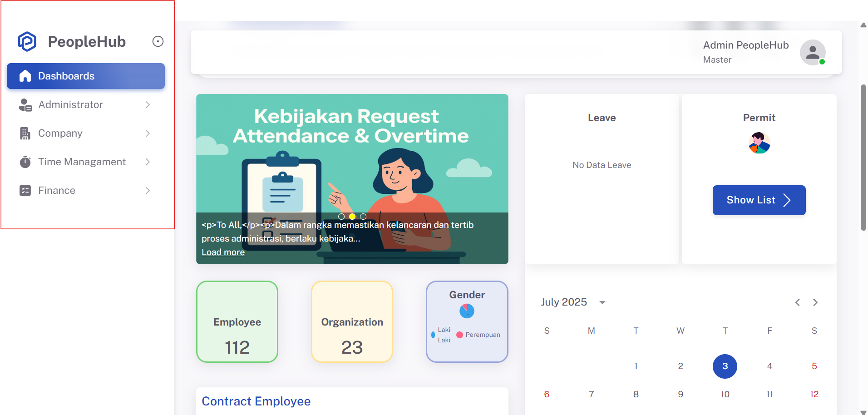Click the Time Managament stopwatch icon
The width and height of the screenshot is (868, 415).
coord(25,162)
